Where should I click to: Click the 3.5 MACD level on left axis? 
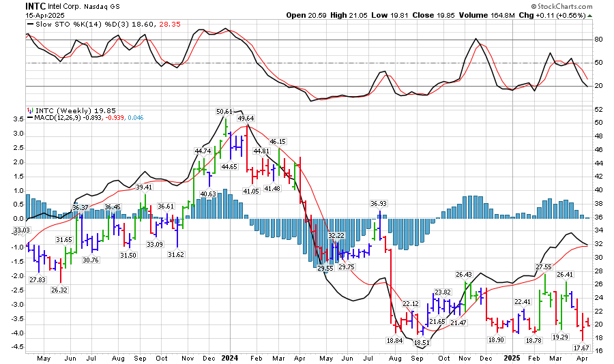[x=15, y=119]
